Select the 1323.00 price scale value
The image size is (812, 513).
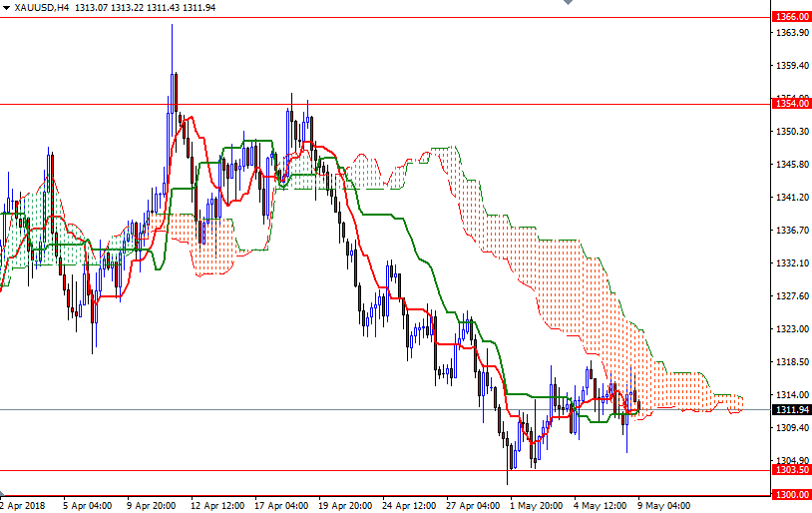pos(792,329)
